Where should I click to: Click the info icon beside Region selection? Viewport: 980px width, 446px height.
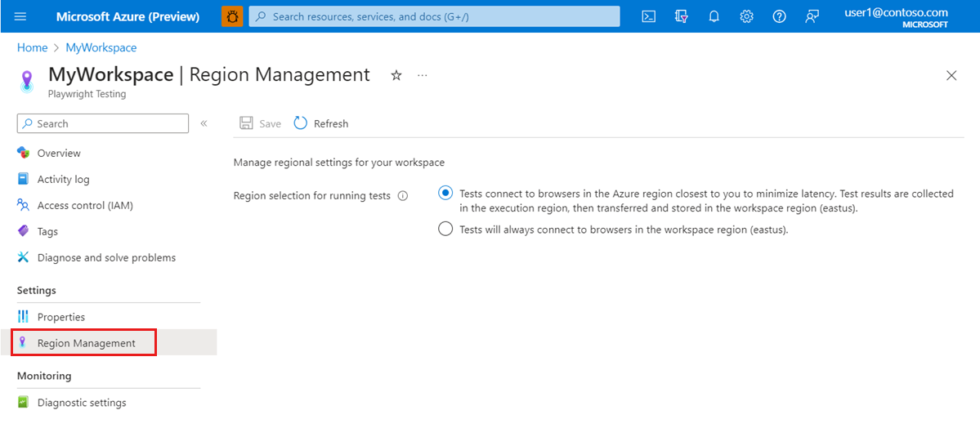[403, 196]
